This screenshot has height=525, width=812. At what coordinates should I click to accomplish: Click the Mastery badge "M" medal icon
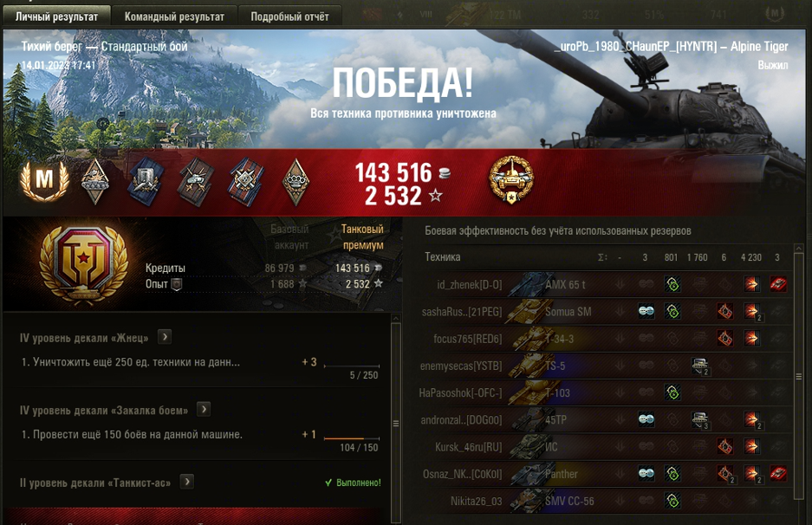tap(44, 181)
